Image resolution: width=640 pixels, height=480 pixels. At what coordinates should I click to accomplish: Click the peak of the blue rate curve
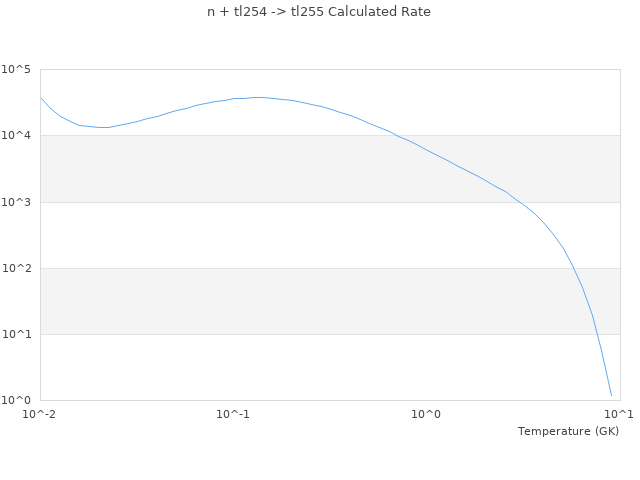pos(259,97)
